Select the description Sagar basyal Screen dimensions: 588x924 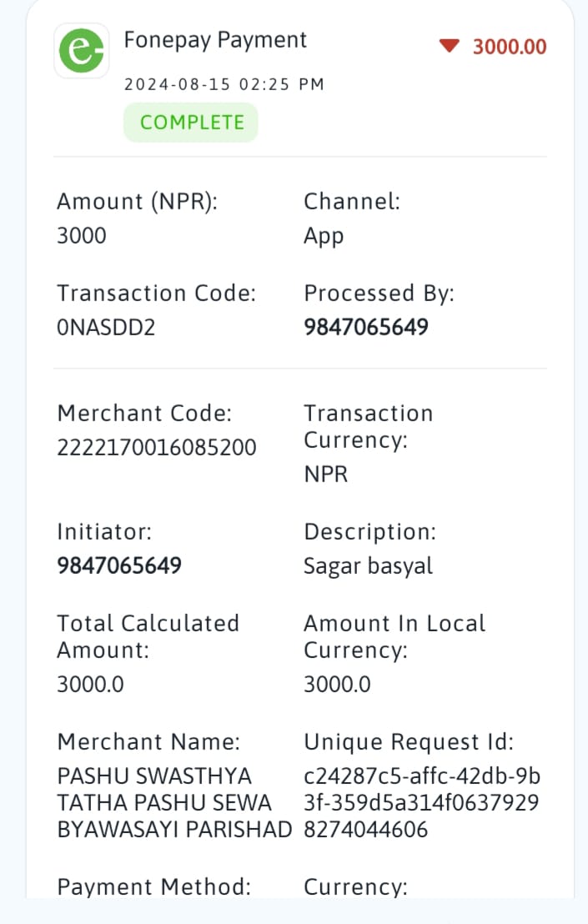pyautogui.click(x=369, y=566)
